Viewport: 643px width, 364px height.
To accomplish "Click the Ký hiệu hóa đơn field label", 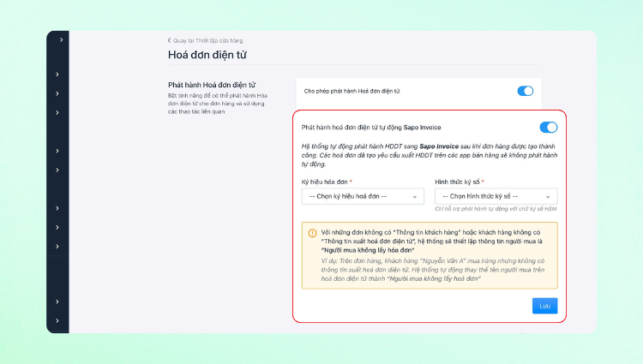I will coord(327,182).
